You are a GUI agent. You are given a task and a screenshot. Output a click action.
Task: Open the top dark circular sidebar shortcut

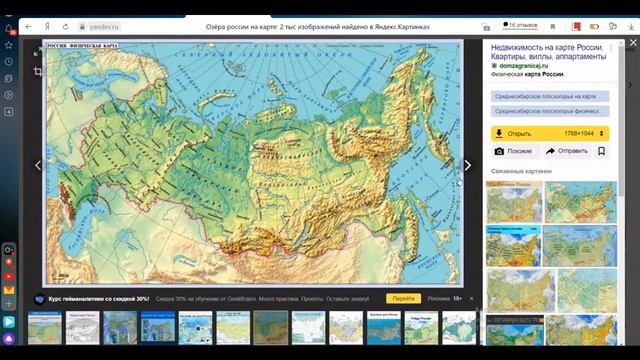pyautogui.click(x=9, y=250)
